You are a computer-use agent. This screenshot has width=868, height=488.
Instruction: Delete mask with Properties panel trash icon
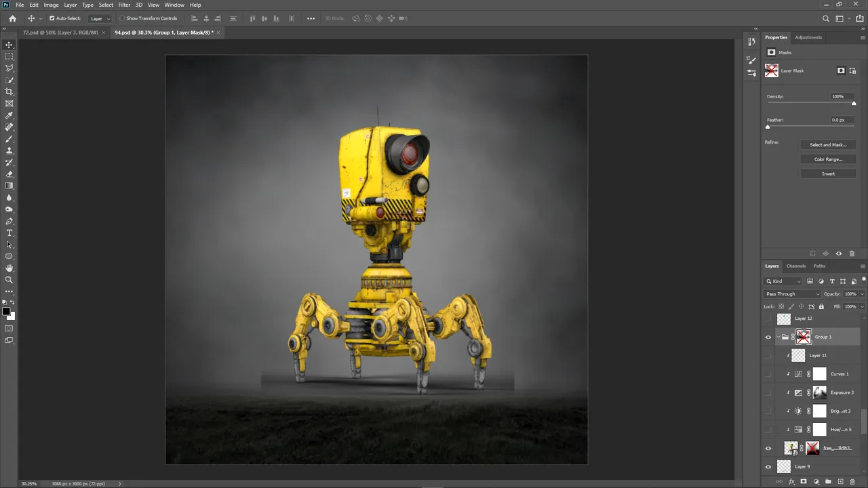852,253
